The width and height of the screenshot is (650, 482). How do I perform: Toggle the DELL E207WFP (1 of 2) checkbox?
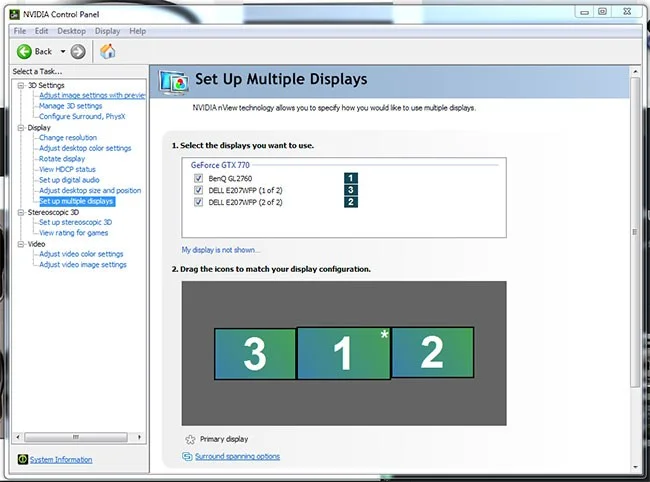199,189
